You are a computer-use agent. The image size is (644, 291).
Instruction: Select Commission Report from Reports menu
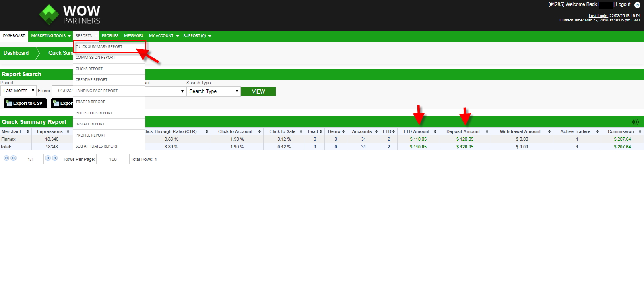click(x=95, y=58)
